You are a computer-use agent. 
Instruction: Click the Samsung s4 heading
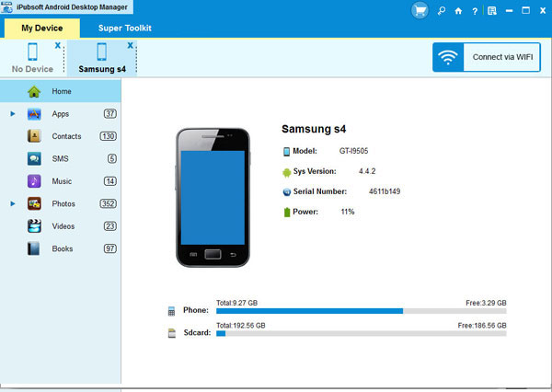click(x=314, y=129)
